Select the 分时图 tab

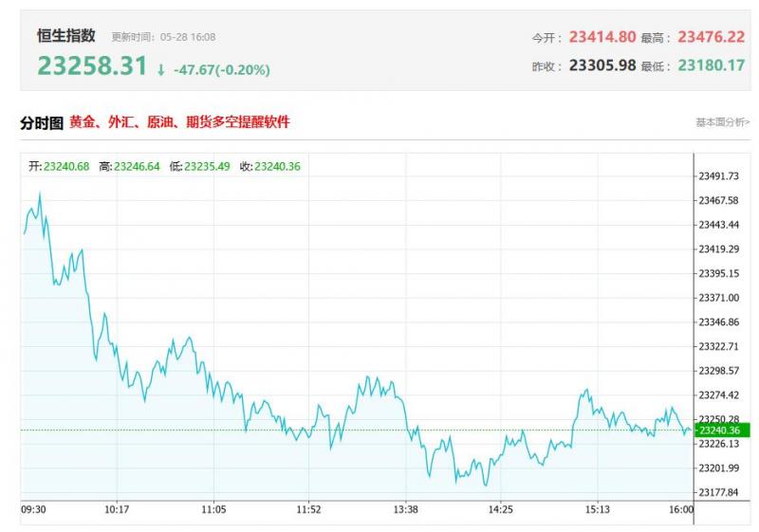[42, 123]
